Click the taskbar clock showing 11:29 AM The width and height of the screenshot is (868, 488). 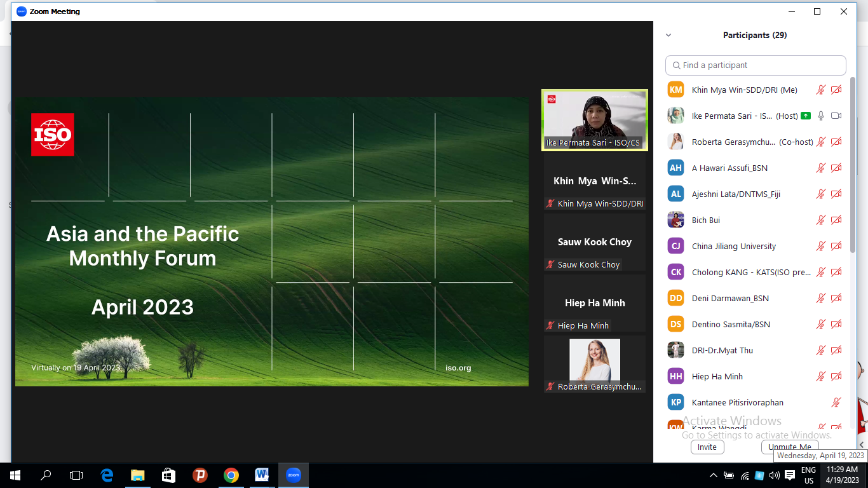point(844,475)
